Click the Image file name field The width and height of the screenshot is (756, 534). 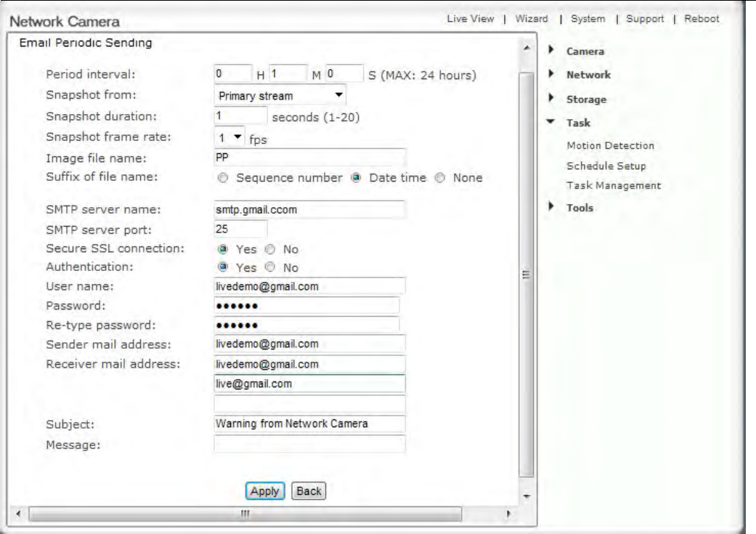tap(309, 157)
